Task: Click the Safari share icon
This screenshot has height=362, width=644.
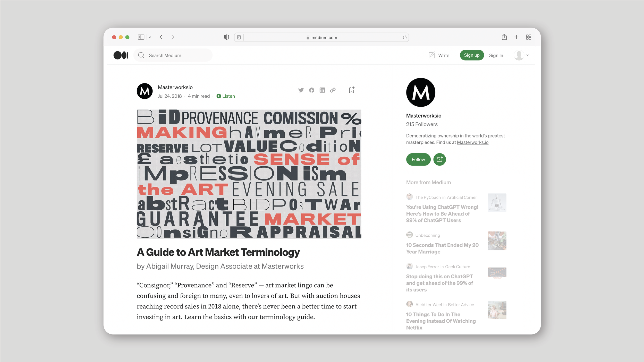Action: 504,37
